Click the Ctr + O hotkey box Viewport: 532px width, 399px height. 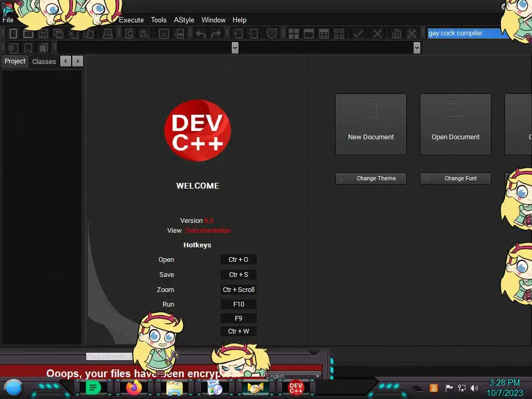tap(238, 260)
